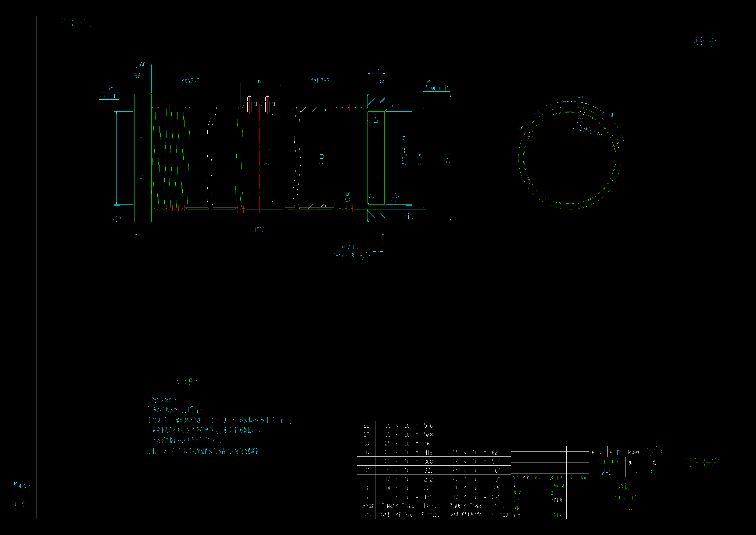Viewport: 756px width, 535px height.
Task: Select the table value '576'
Action: coord(428,426)
